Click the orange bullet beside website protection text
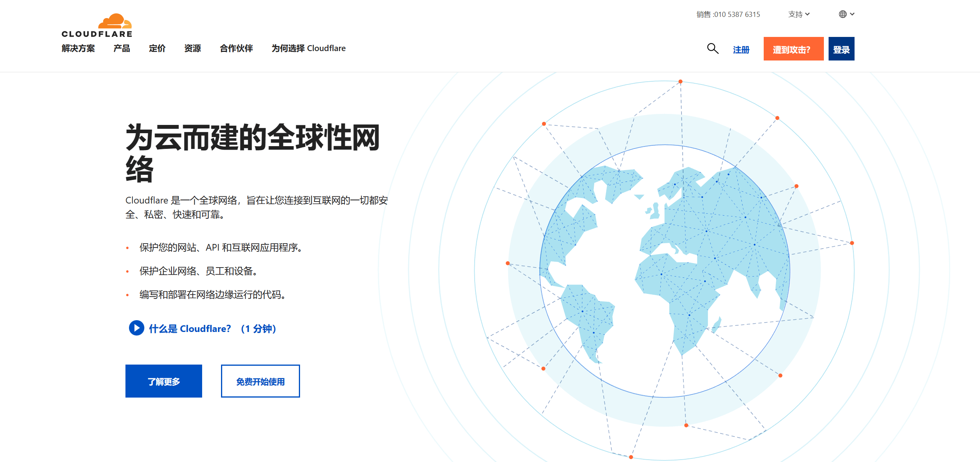 (x=127, y=247)
